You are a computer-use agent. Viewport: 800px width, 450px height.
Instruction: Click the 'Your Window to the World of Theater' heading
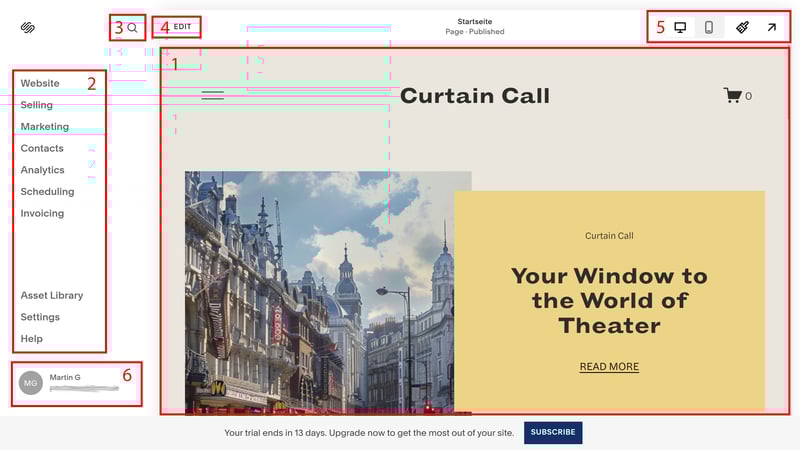[609, 301]
